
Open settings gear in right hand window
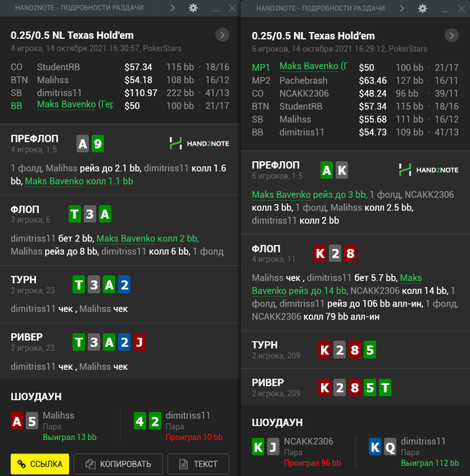pyautogui.click(x=422, y=8)
